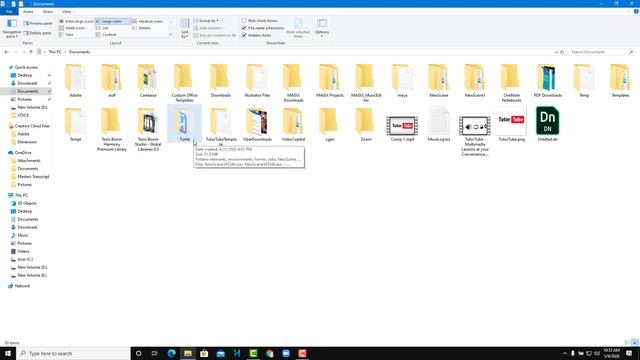640x360 pixels.
Task: Focus the Search Documents field
Action: click(601, 52)
